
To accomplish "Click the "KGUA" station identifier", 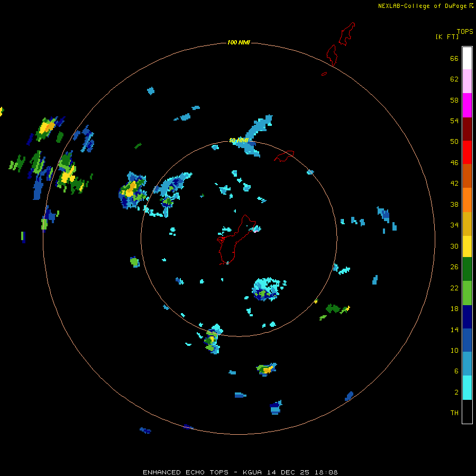I will pos(253,472).
